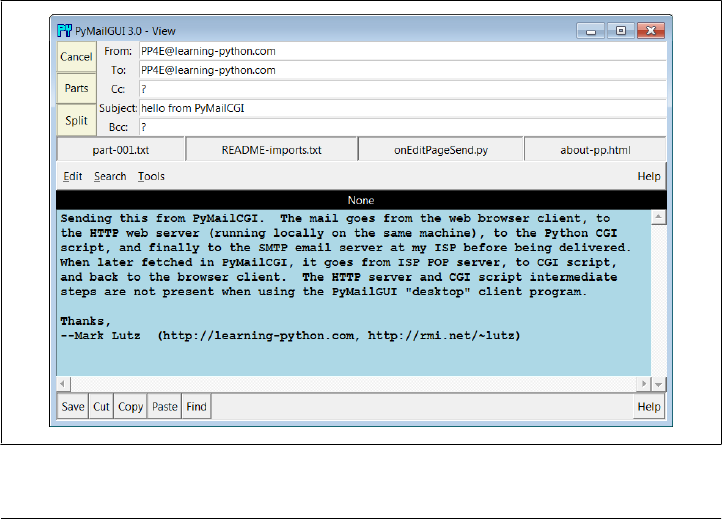Screen dimensions: 722x519
Task: Open attachment onEditPageSend.py
Action: (x=441, y=150)
